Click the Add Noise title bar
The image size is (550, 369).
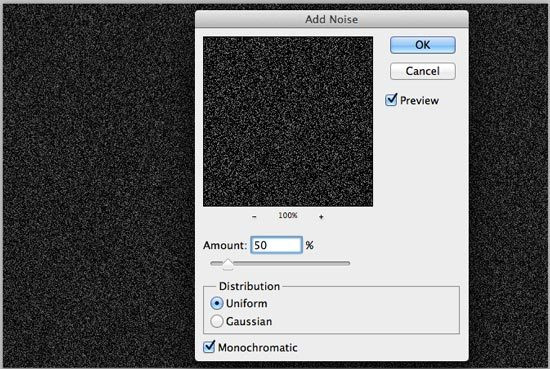332,19
